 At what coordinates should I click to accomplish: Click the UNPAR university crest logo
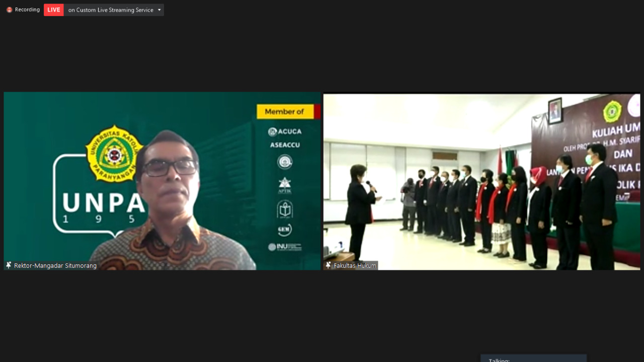(x=115, y=154)
